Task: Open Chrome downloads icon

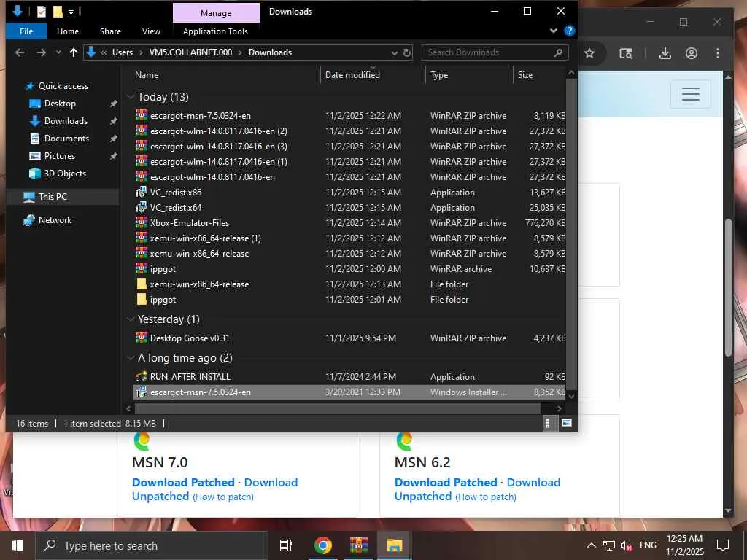Action: click(x=665, y=53)
